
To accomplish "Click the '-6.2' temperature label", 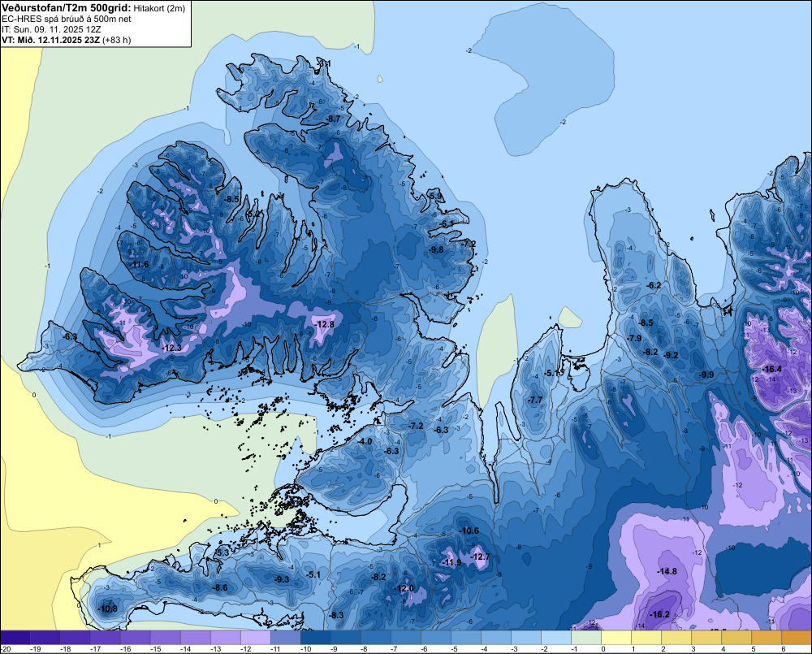I will pos(654,285).
